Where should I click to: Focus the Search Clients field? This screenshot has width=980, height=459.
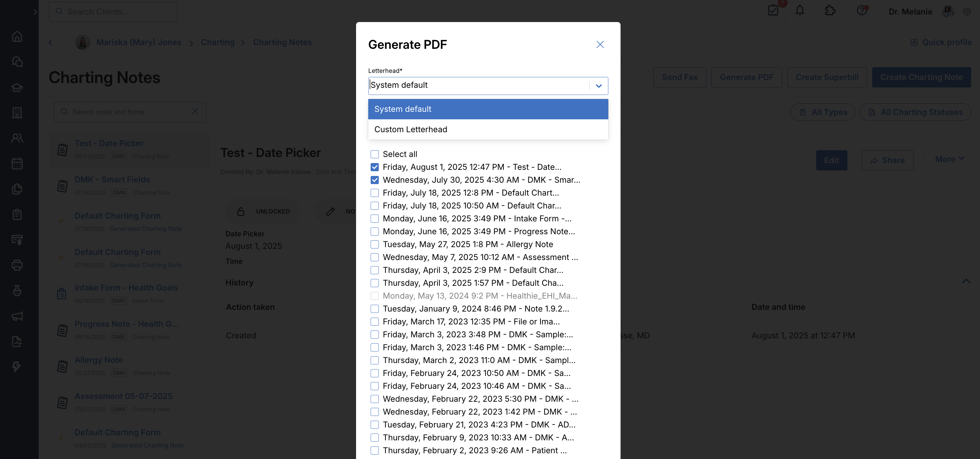click(113, 12)
